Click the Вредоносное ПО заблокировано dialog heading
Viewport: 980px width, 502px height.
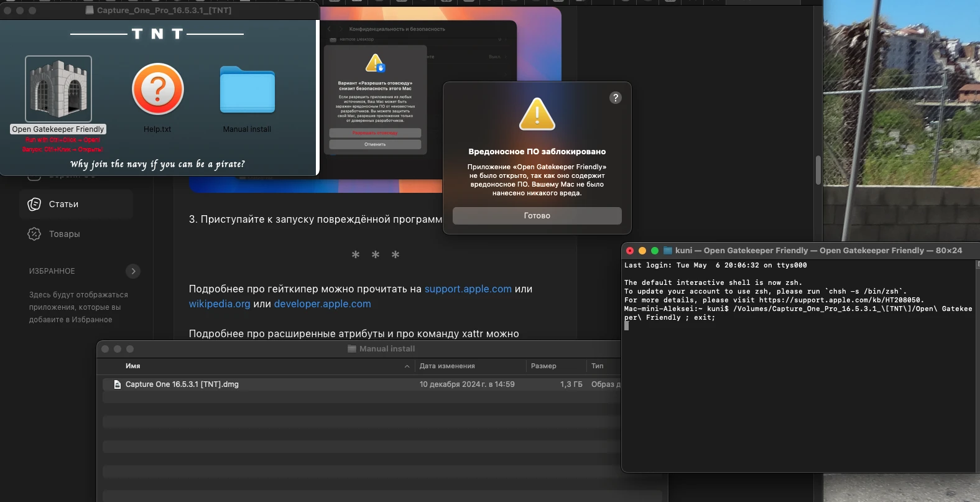coord(537,151)
